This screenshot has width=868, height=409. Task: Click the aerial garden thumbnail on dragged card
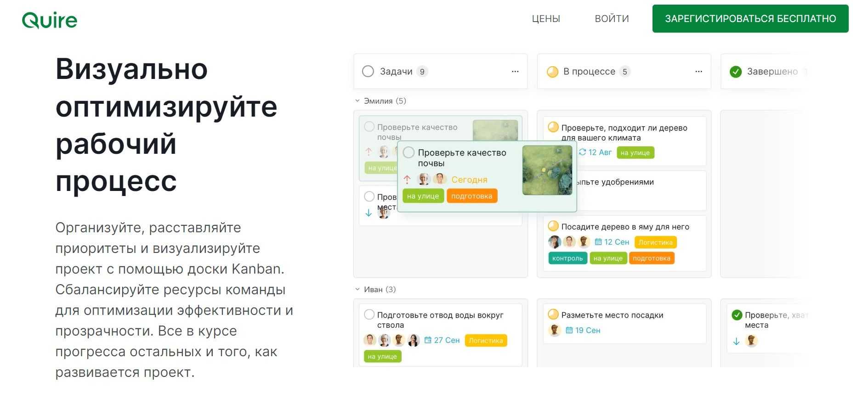point(547,170)
